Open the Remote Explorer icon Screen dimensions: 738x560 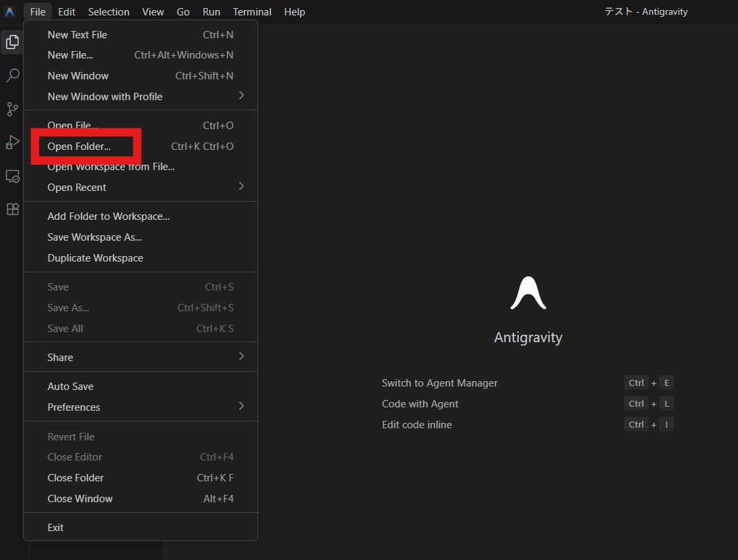[12, 176]
